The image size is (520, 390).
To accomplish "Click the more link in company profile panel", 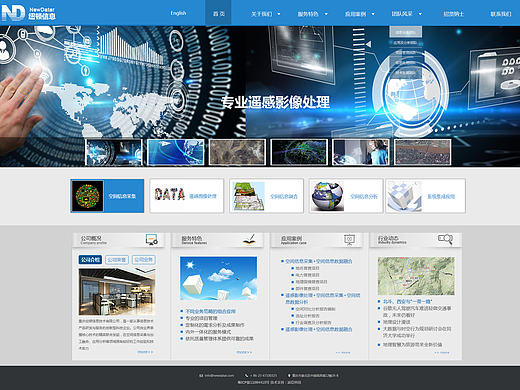I will click(145, 352).
